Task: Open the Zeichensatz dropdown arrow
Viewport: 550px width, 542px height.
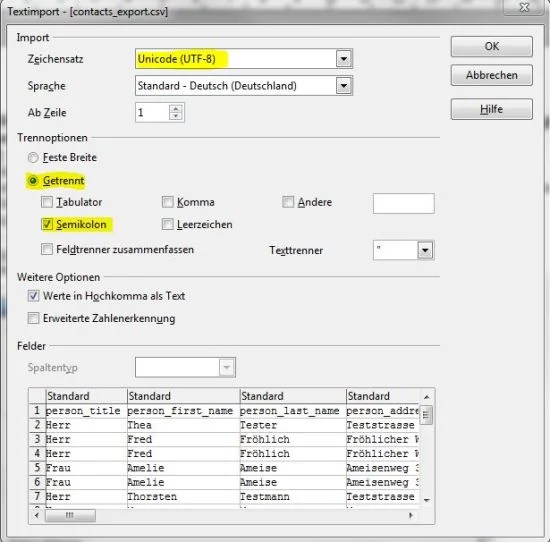Action: click(x=344, y=59)
